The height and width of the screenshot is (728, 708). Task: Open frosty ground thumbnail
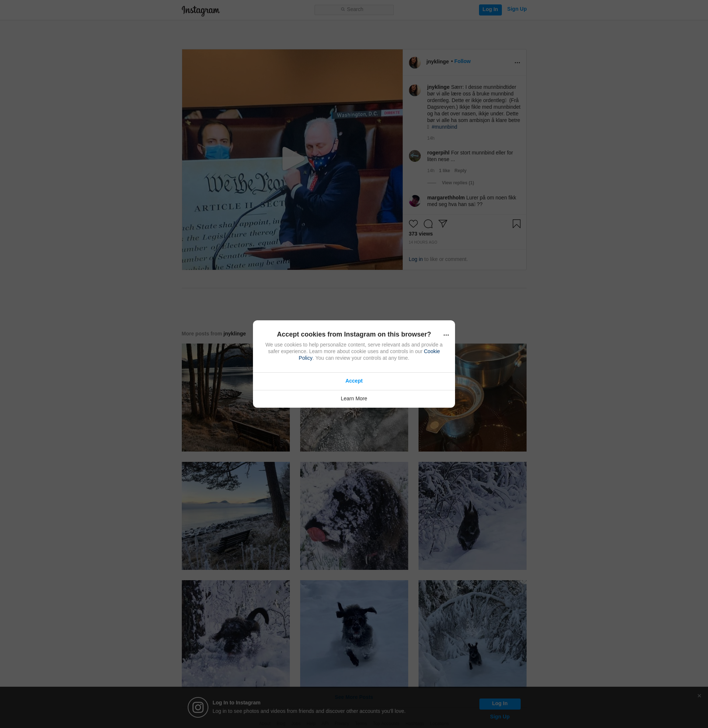click(354, 429)
